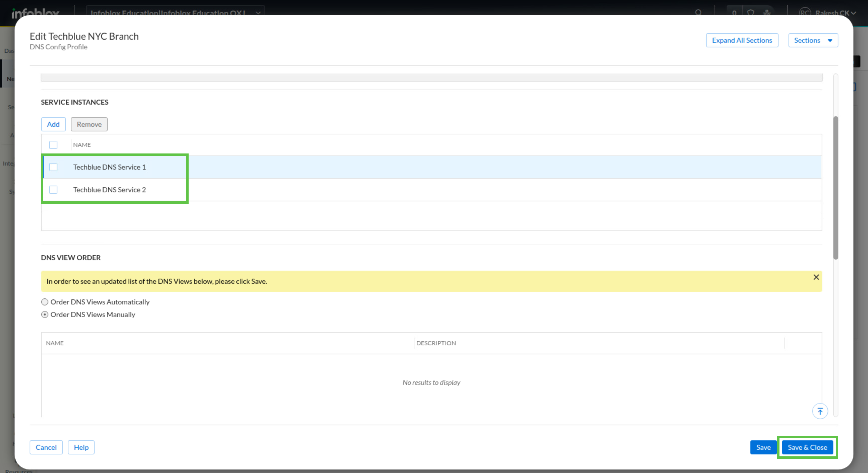The image size is (868, 473).
Task: Click NAME column header in DNS View Order table
Action: (55, 343)
